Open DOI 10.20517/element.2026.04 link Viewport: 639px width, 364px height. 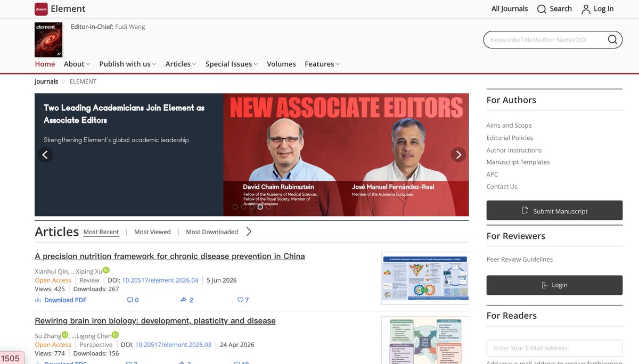(160, 280)
